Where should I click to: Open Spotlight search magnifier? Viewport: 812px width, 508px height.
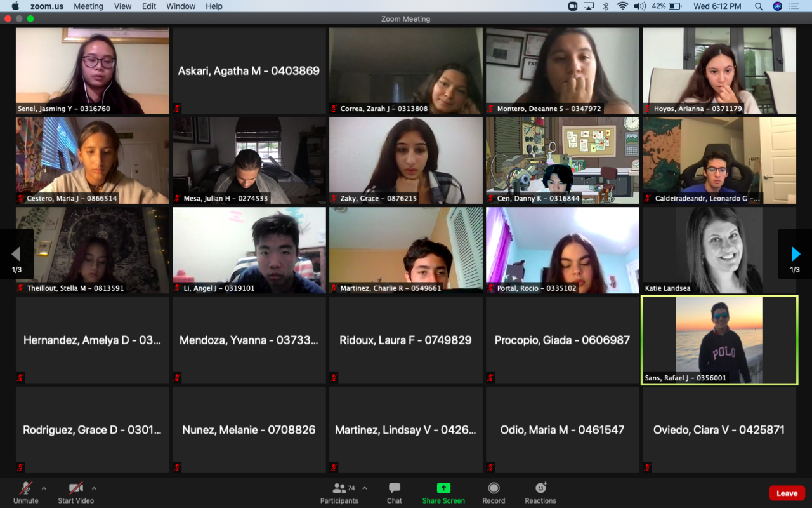pyautogui.click(x=759, y=6)
